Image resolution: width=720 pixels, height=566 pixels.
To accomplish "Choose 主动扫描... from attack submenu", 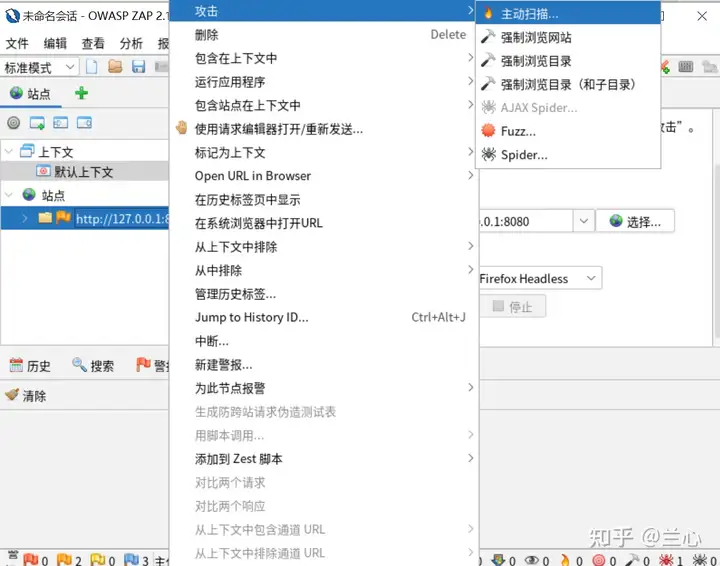I will click(x=568, y=14).
